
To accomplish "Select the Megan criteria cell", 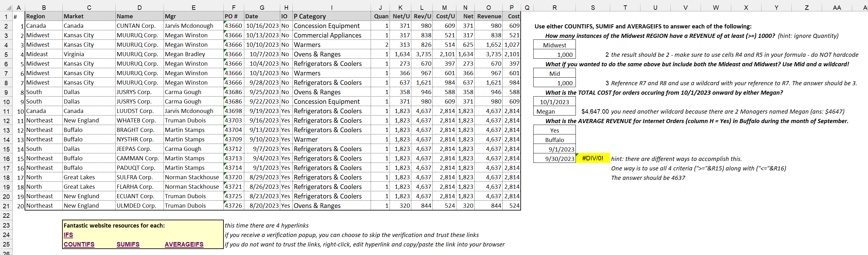I will [554, 111].
